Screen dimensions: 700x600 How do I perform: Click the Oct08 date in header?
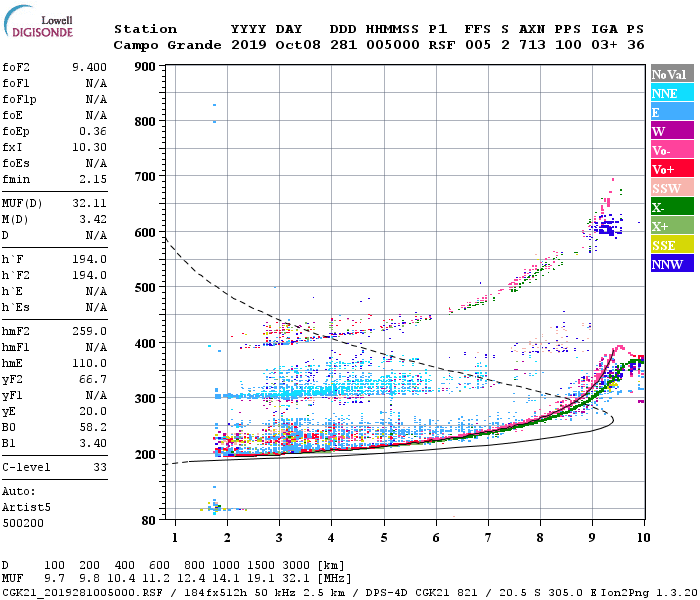298,45
